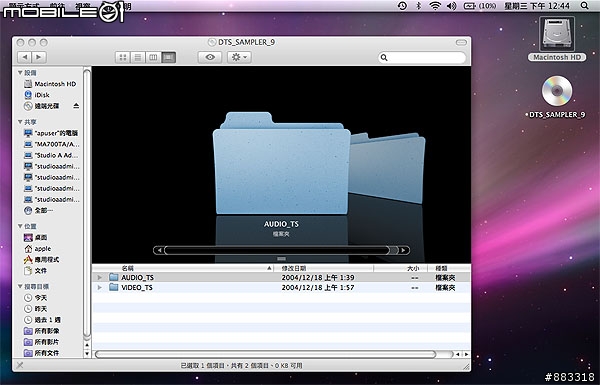600x385 pixels.
Task: Collapse the 搜尋目標 sidebar section
Action: pyautogui.click(x=20, y=287)
